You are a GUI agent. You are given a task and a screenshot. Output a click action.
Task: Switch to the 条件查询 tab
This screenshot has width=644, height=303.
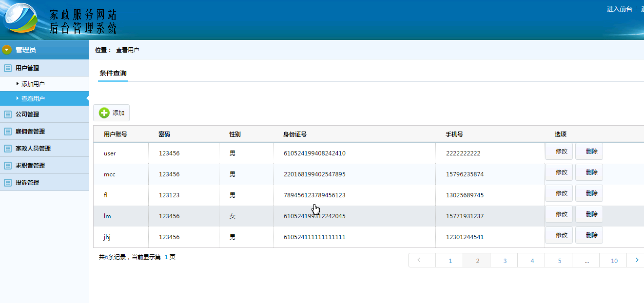113,74
